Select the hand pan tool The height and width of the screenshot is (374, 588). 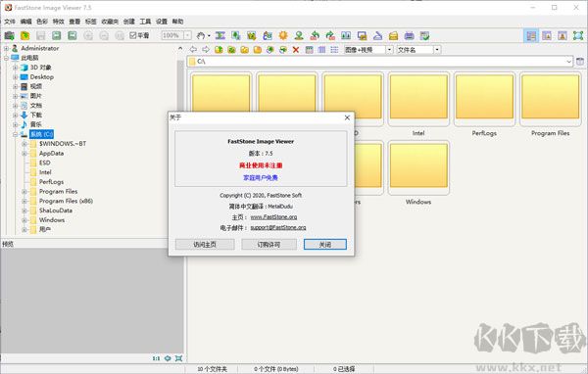click(x=201, y=36)
